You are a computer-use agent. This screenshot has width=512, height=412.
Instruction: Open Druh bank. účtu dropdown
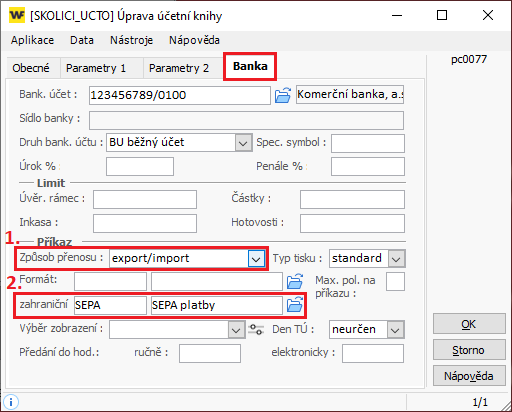[243, 143]
